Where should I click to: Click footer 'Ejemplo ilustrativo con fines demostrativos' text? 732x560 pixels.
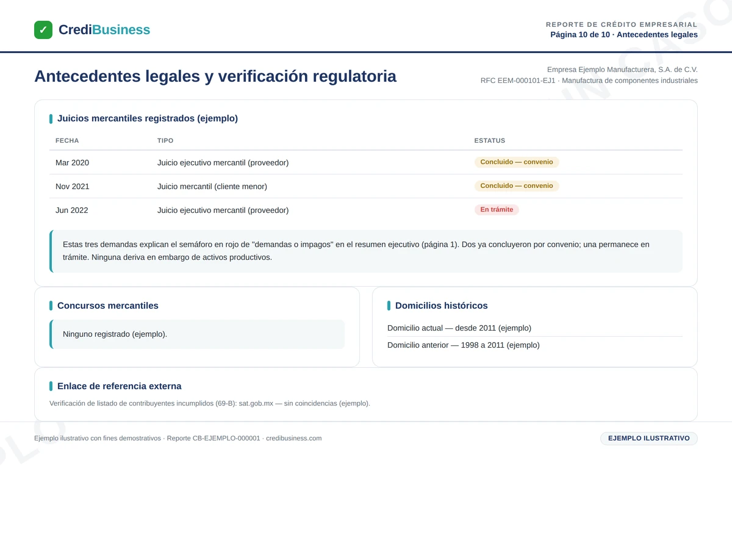(98, 439)
